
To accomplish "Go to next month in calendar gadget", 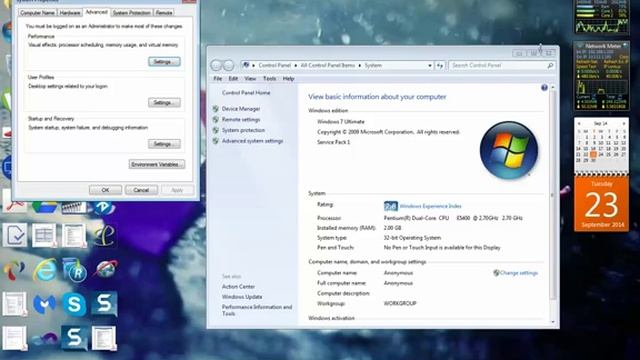I will coord(624,123).
